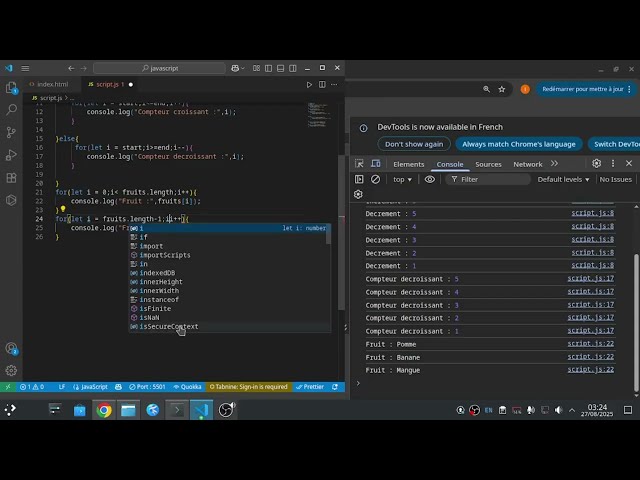The image size is (640, 480).
Task: Create live expression with eye icon
Action: [x=429, y=179]
